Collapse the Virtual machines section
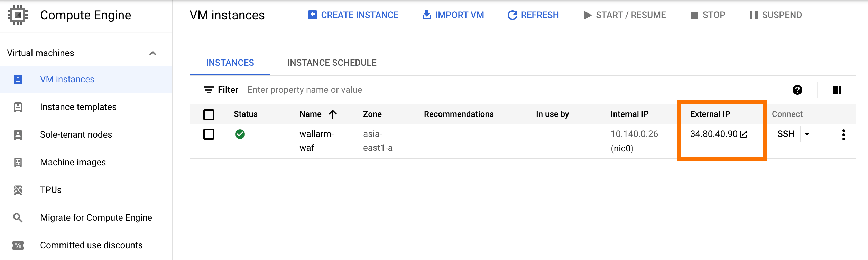 (x=153, y=53)
